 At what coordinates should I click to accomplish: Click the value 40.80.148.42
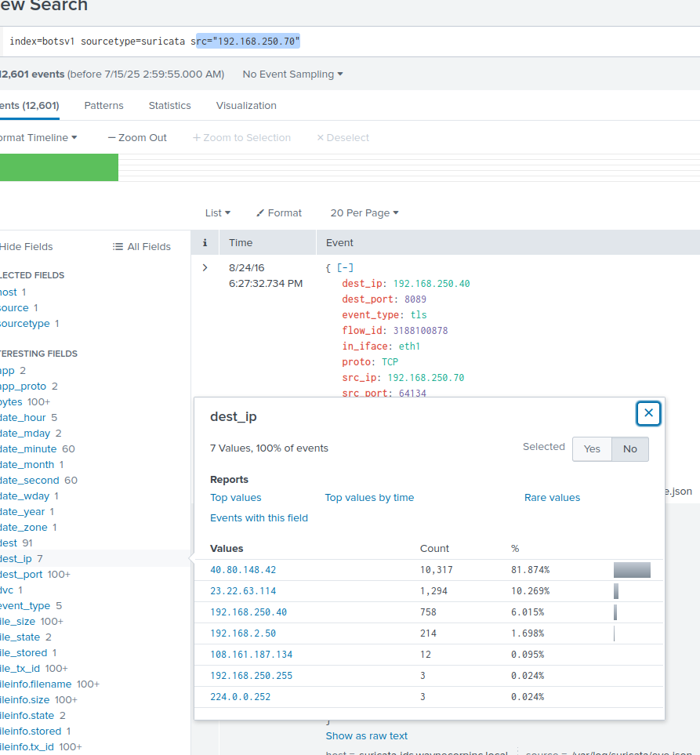(x=243, y=570)
